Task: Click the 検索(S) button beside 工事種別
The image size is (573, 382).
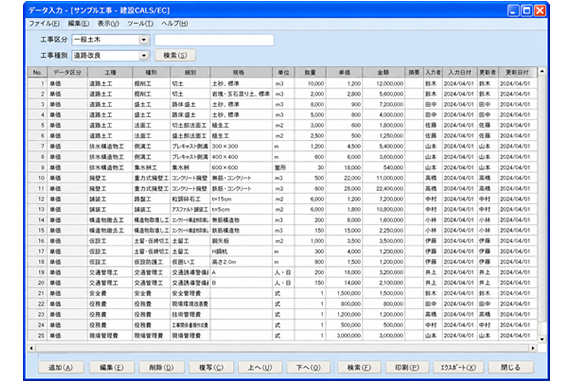Action: coord(175,56)
